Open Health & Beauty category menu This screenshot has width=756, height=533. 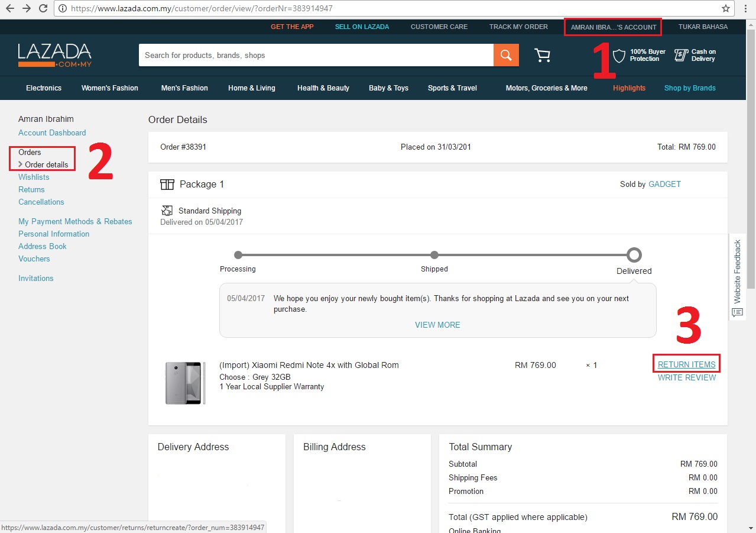pos(323,88)
